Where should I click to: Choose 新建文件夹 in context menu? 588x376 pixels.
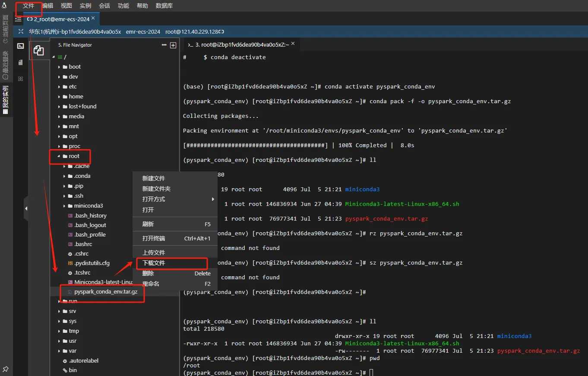pyautogui.click(x=174, y=189)
